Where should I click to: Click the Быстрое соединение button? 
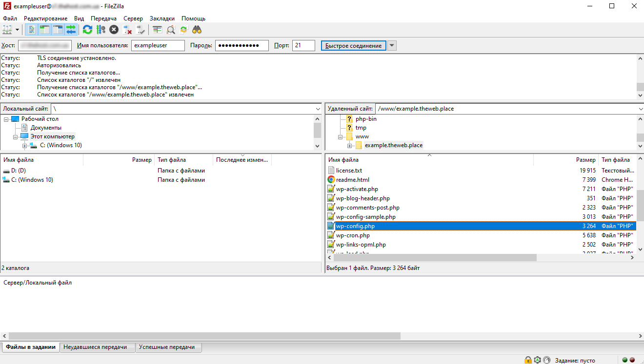(354, 45)
